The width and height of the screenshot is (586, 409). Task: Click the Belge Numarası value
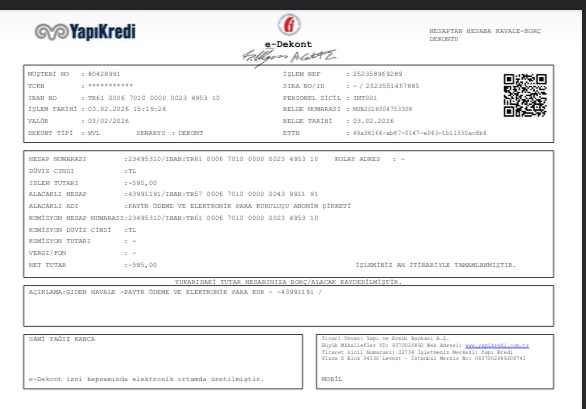pos(382,109)
